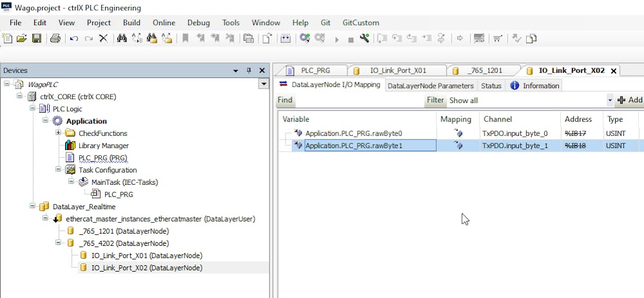Click the Logout gear icon
The width and height of the screenshot is (644, 298).
(x=320, y=39)
